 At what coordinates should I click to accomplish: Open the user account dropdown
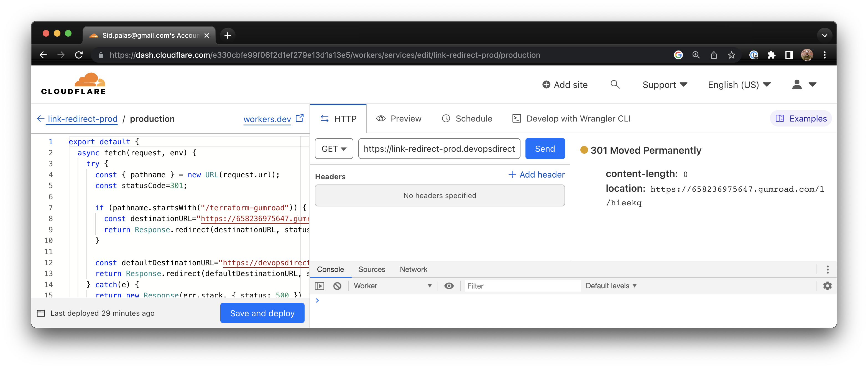[x=804, y=85]
